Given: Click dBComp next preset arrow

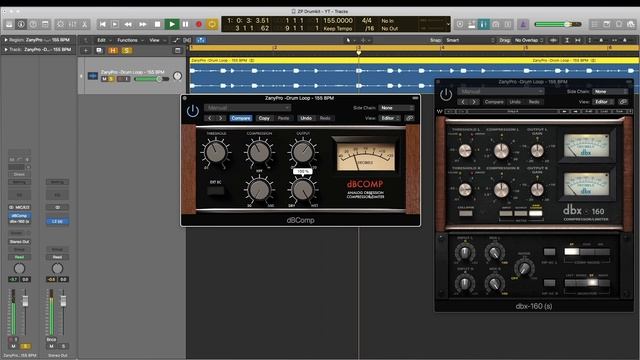Looking at the screenshot, I should [x=220, y=118].
